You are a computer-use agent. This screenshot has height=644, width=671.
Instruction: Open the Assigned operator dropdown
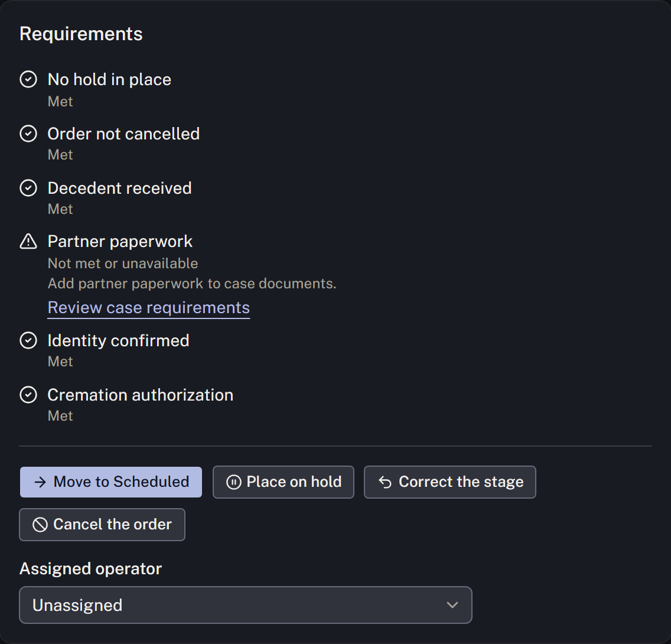pos(246,605)
